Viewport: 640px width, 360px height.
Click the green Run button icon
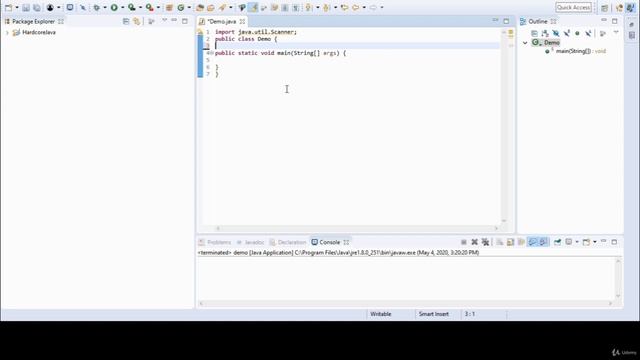[x=114, y=7]
